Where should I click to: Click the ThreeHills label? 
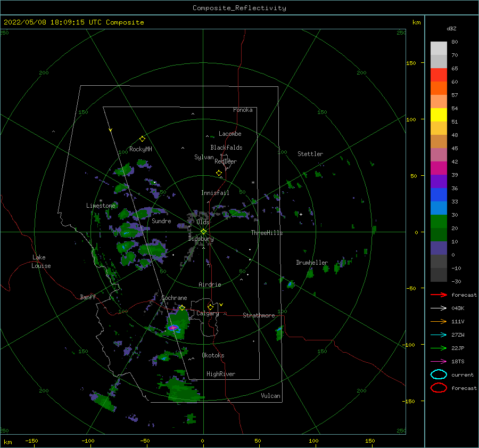click(267, 233)
